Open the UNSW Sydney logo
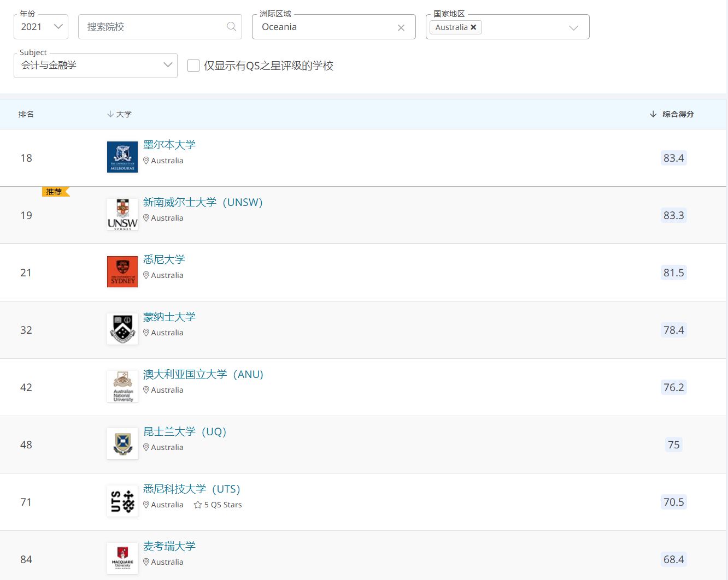 pyautogui.click(x=122, y=215)
